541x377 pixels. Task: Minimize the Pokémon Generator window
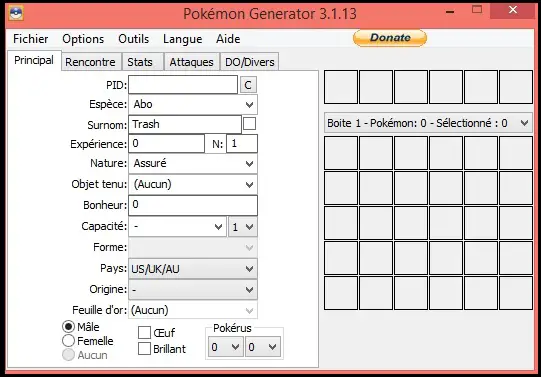click(450, 11)
